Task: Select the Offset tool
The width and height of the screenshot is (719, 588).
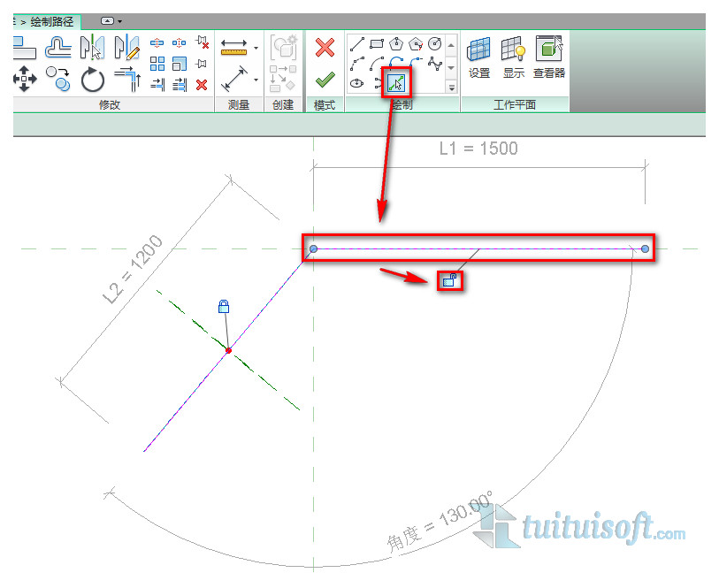Action: point(58,48)
